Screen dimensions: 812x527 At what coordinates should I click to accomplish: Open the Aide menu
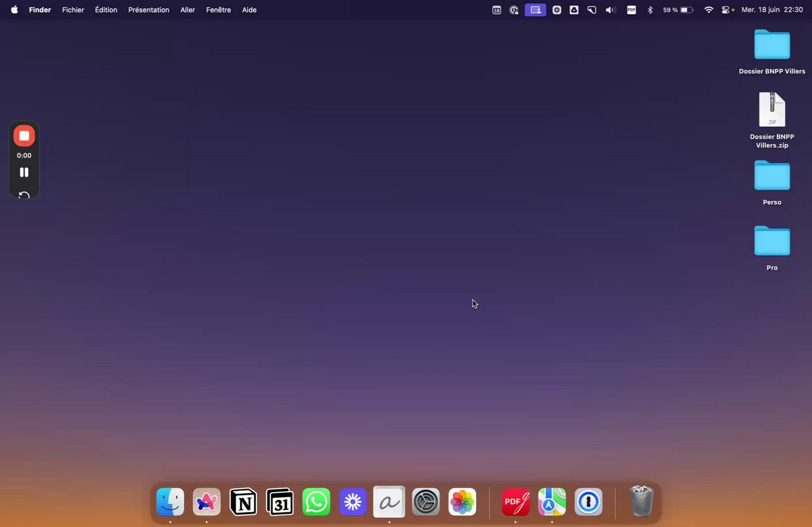click(249, 10)
